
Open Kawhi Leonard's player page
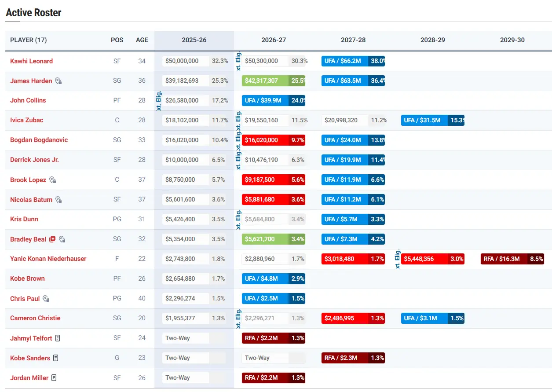pyautogui.click(x=31, y=61)
